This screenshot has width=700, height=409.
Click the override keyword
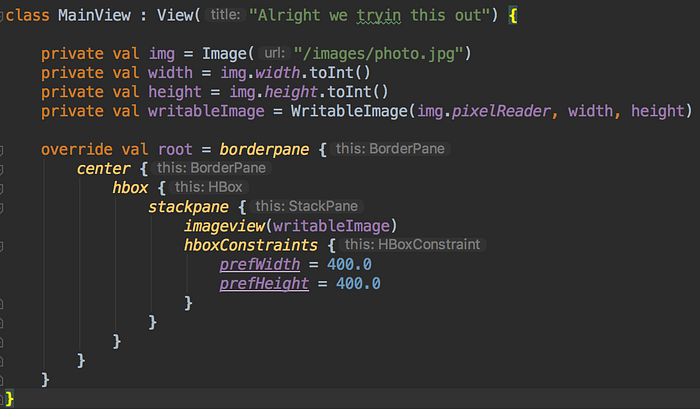coord(76,150)
